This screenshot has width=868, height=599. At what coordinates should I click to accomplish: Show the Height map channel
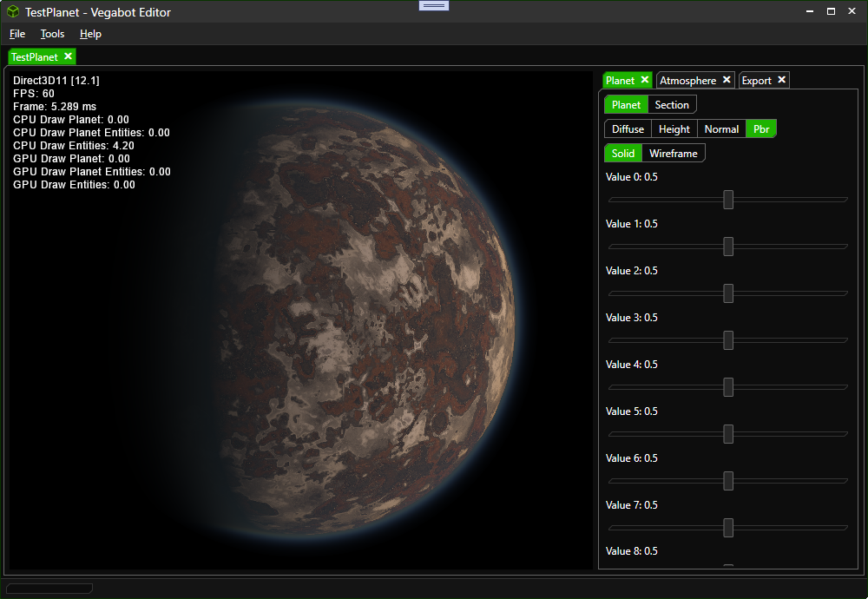click(674, 129)
